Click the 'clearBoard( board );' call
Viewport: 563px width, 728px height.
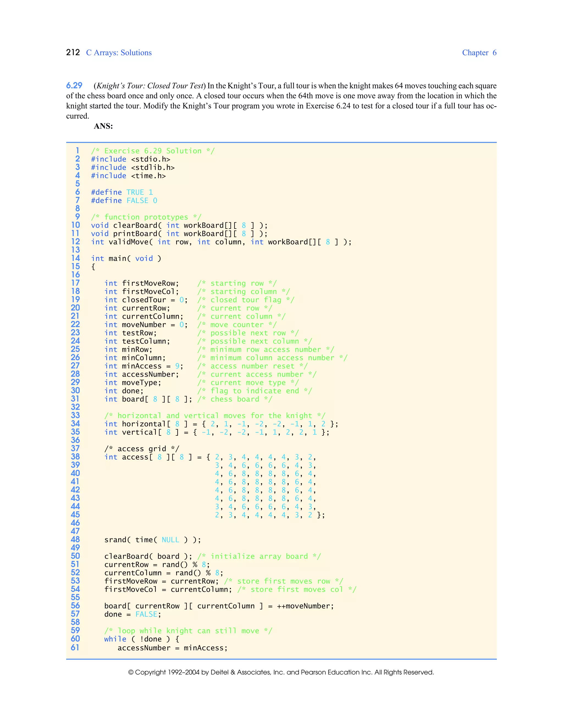pyautogui.click(x=148, y=556)
